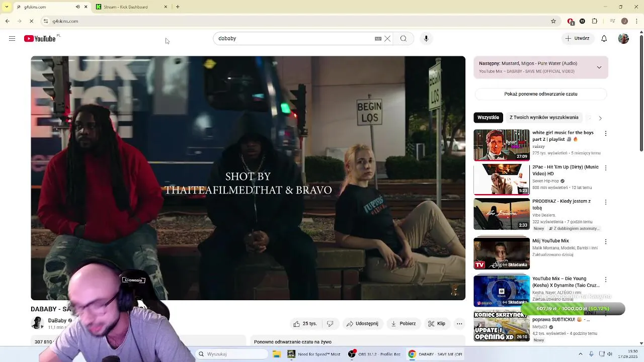Open Mój YouTube Mix thumbnail
This screenshot has height=362, width=644.
502,252
